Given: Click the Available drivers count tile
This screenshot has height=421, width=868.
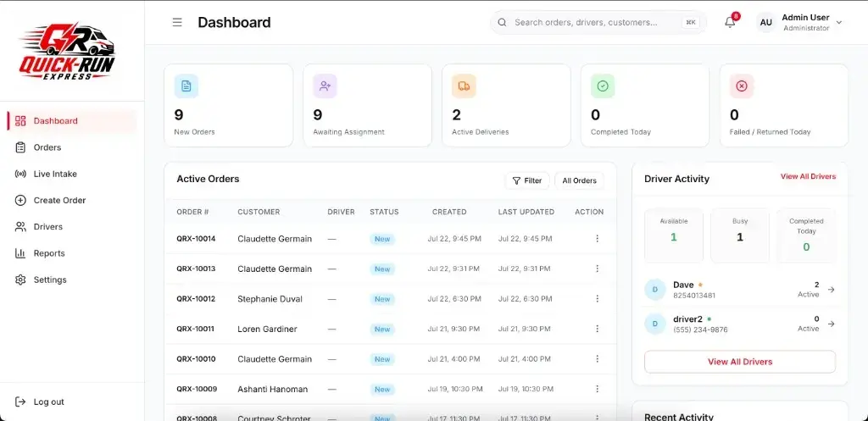Looking at the screenshot, I should coord(673,235).
